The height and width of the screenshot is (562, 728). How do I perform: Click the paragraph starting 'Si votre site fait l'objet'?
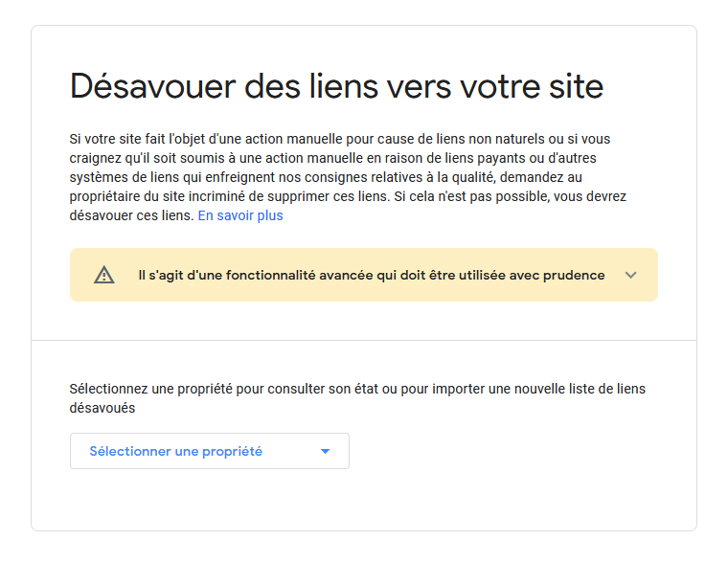(349, 177)
